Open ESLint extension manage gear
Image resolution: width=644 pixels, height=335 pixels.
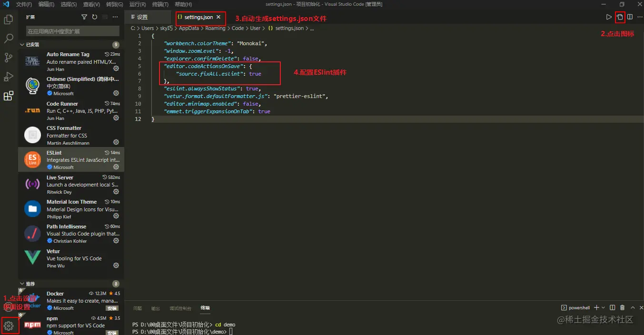pyautogui.click(x=116, y=167)
